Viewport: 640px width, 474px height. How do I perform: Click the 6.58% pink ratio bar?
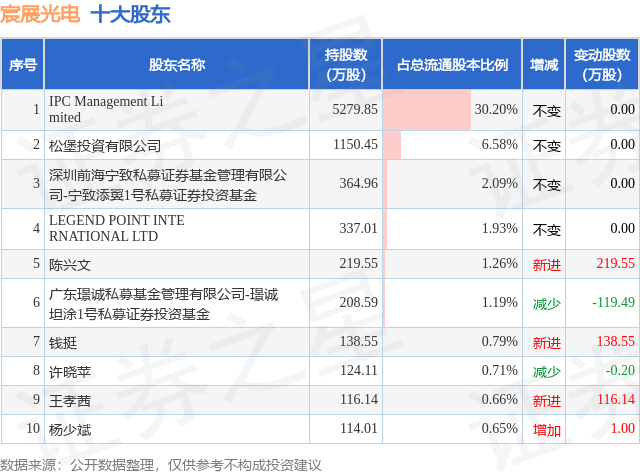(x=392, y=145)
